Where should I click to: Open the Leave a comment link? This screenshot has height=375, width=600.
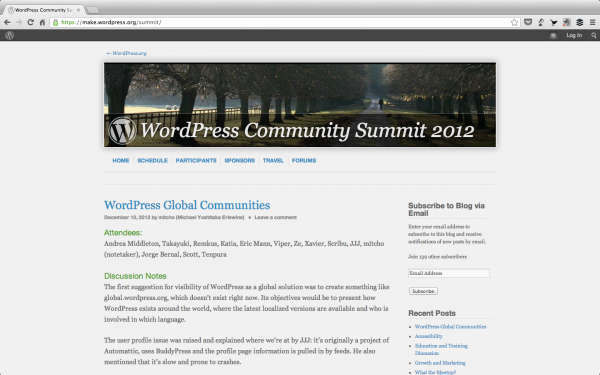coord(276,217)
